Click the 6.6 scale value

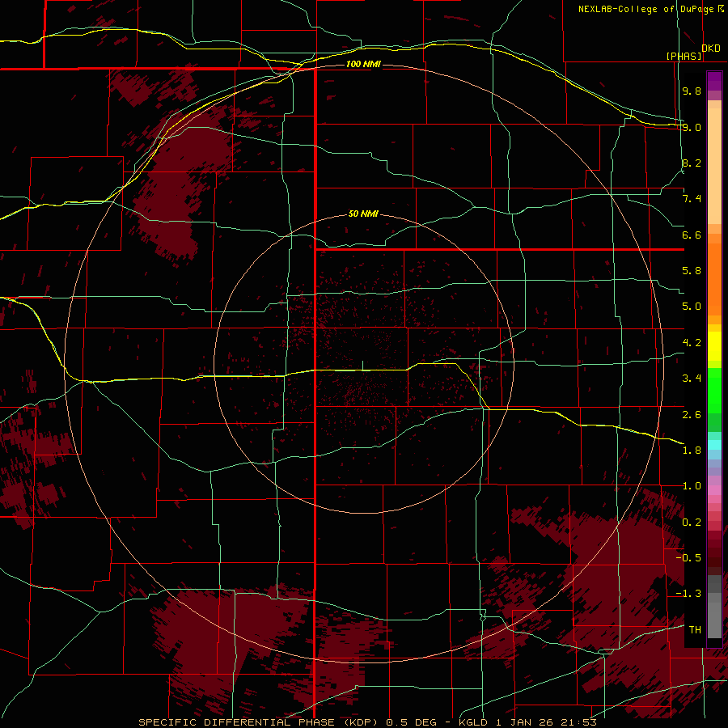[x=692, y=235]
